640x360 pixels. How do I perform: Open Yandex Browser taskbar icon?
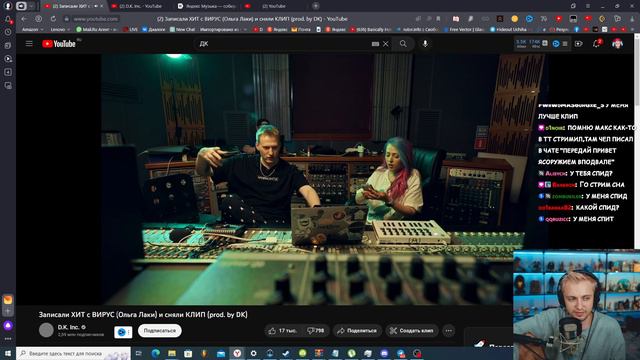tap(237, 353)
